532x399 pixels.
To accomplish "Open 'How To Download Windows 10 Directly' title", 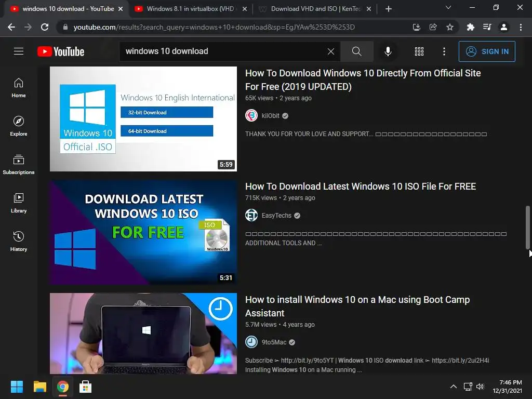I will 363,79.
